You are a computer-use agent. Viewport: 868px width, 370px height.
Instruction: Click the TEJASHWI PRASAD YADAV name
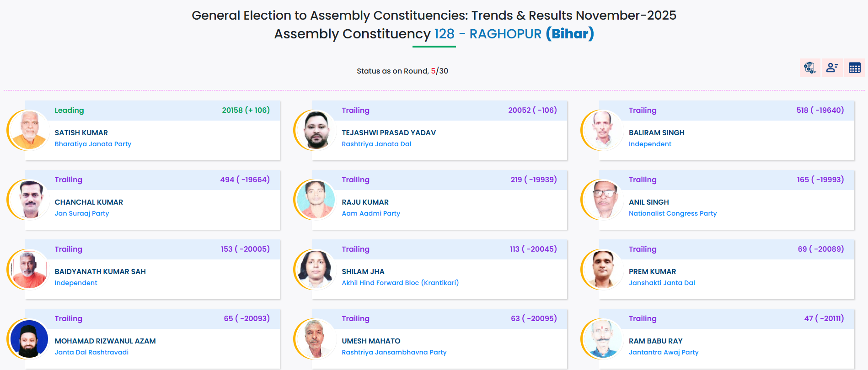coord(389,133)
